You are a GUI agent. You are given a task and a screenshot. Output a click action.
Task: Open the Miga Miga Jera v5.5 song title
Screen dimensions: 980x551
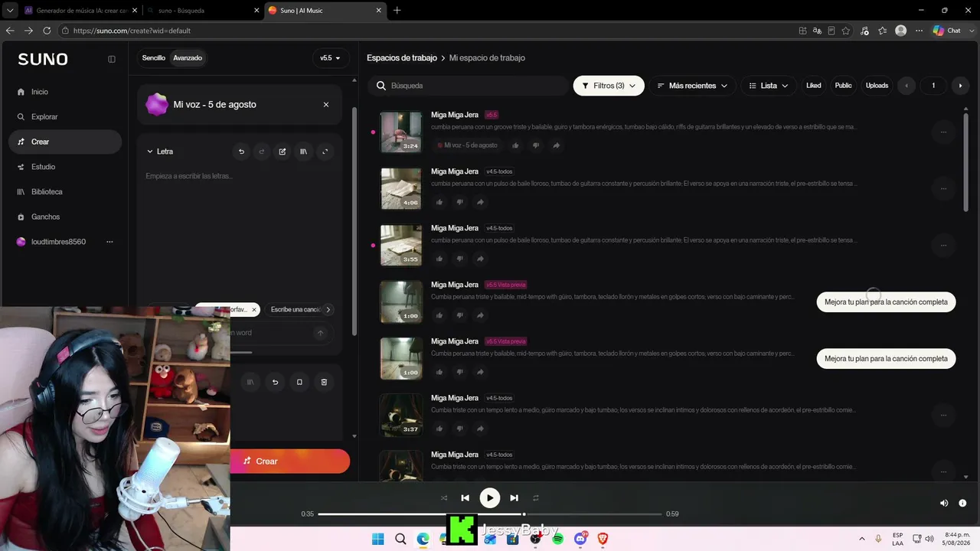455,115
